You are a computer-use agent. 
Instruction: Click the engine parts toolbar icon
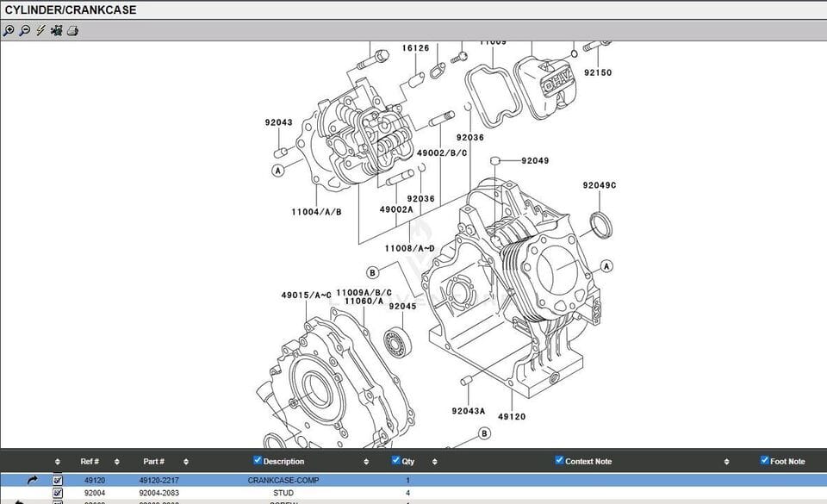click(55, 30)
